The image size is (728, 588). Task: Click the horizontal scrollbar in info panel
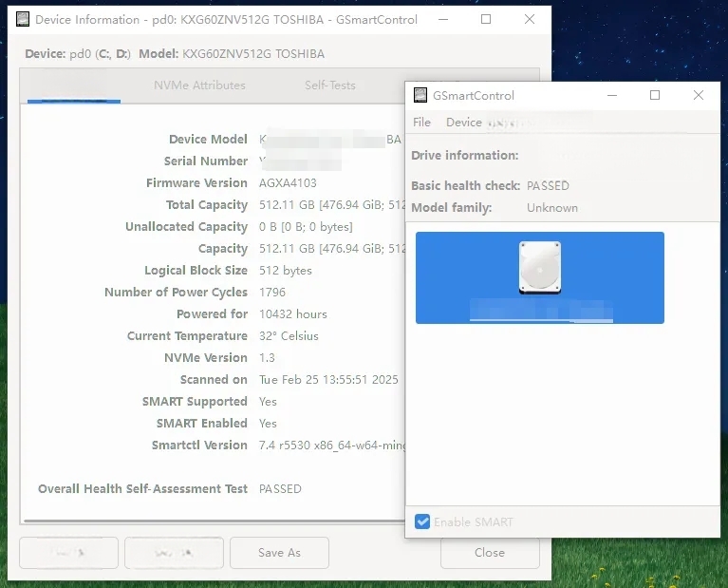[x=215, y=522]
